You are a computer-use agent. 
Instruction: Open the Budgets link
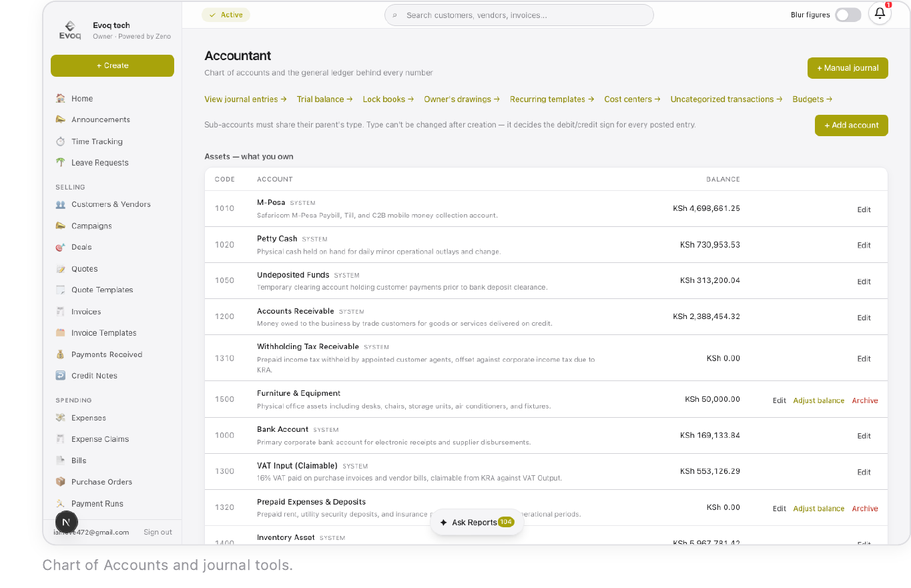812,99
